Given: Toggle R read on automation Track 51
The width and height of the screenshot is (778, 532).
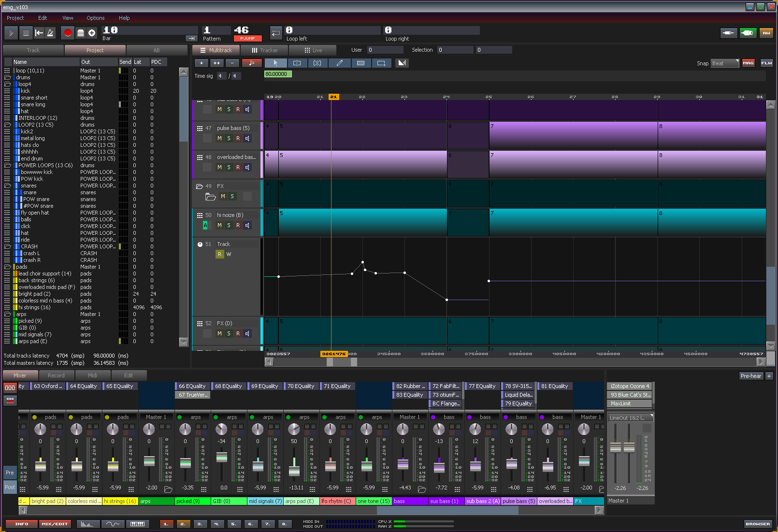Looking at the screenshot, I should coord(219,254).
